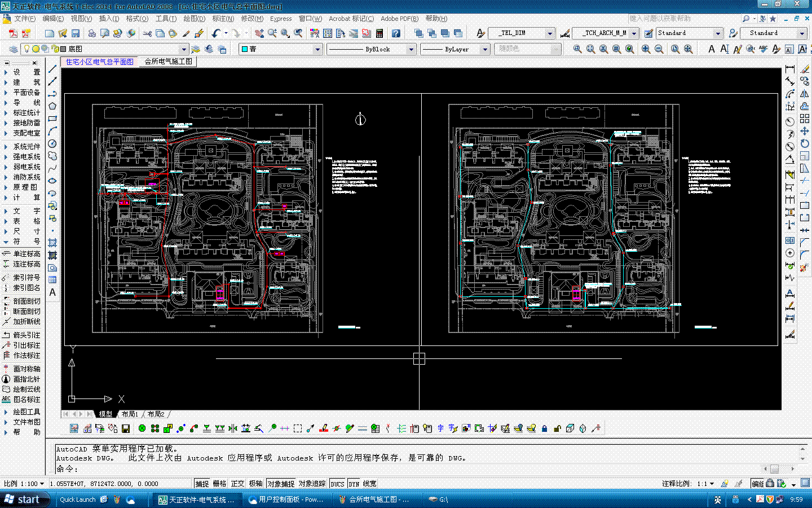Click the Pan realtime hand icon

pyautogui.click(x=259, y=33)
